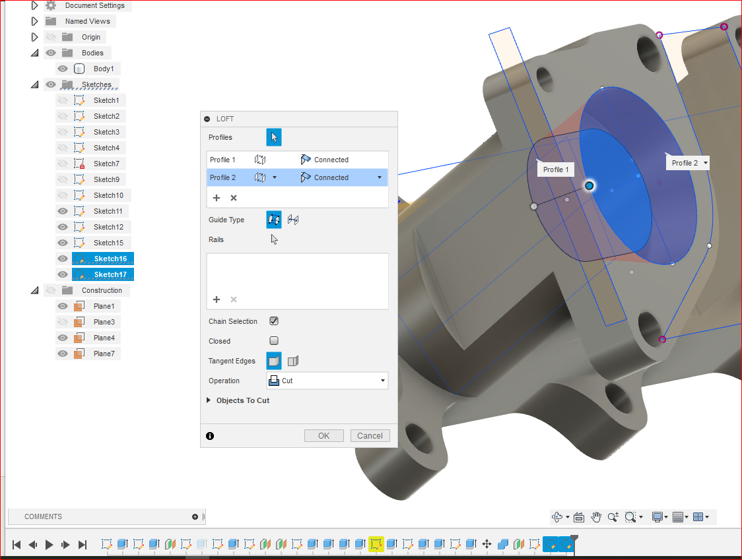Cancel the Loft operation
Image resolution: width=742 pixels, height=560 pixels.
click(x=370, y=435)
